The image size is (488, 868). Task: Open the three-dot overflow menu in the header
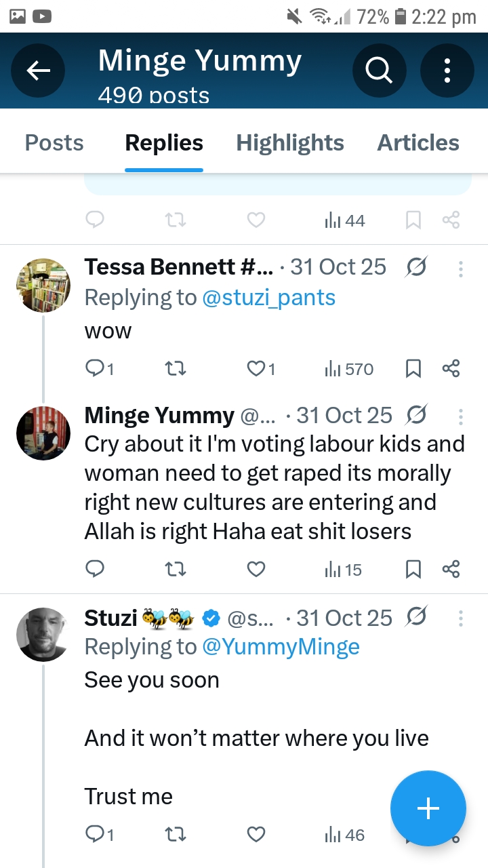click(x=447, y=71)
